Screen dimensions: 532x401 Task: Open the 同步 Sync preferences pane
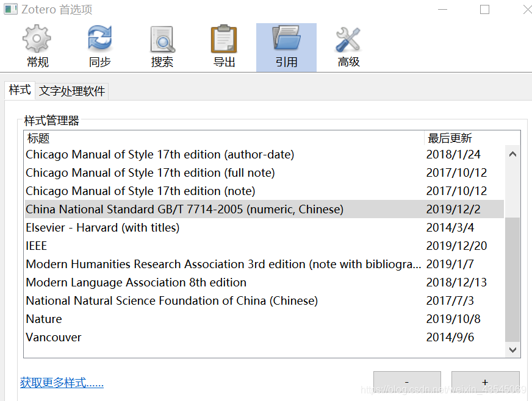100,47
